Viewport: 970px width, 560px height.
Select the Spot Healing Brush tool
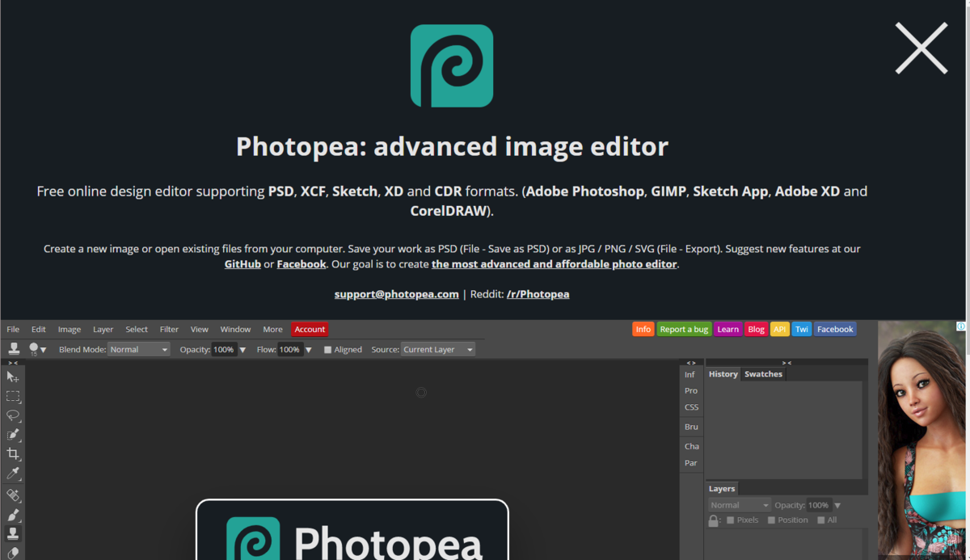point(13,495)
